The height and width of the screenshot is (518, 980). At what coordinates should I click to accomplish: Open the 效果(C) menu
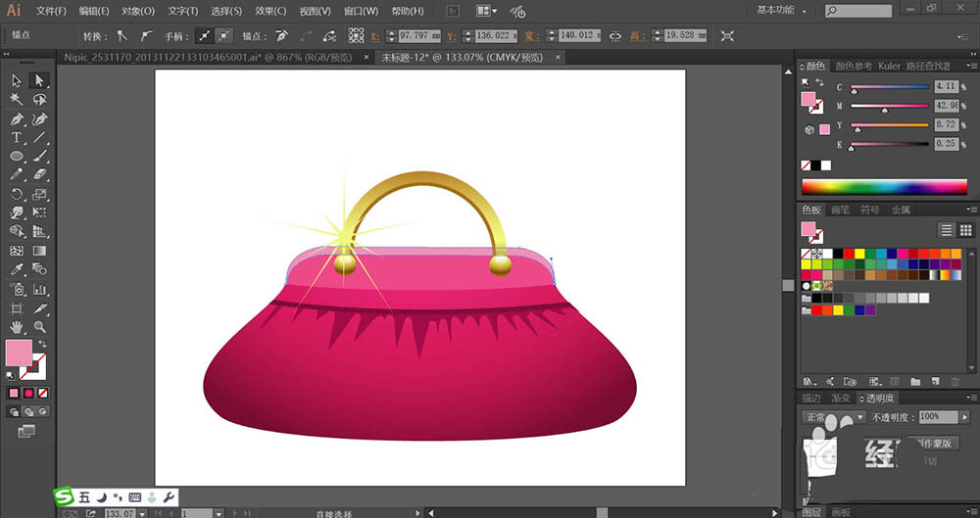click(x=270, y=11)
